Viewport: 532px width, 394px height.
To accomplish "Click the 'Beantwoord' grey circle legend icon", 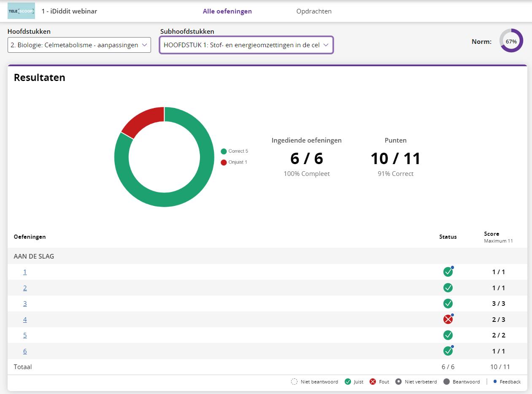I will 446,382.
